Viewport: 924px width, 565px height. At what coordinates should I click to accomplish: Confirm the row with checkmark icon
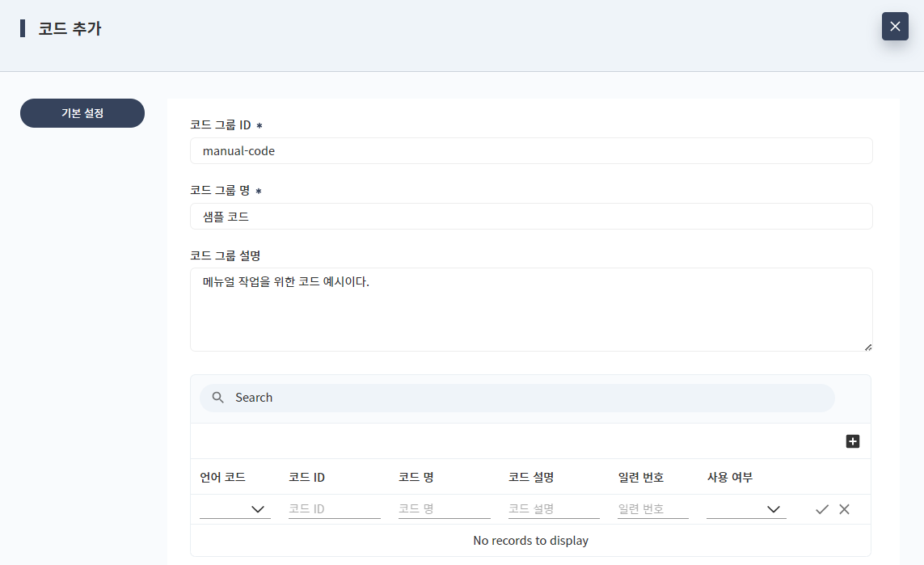(822, 509)
